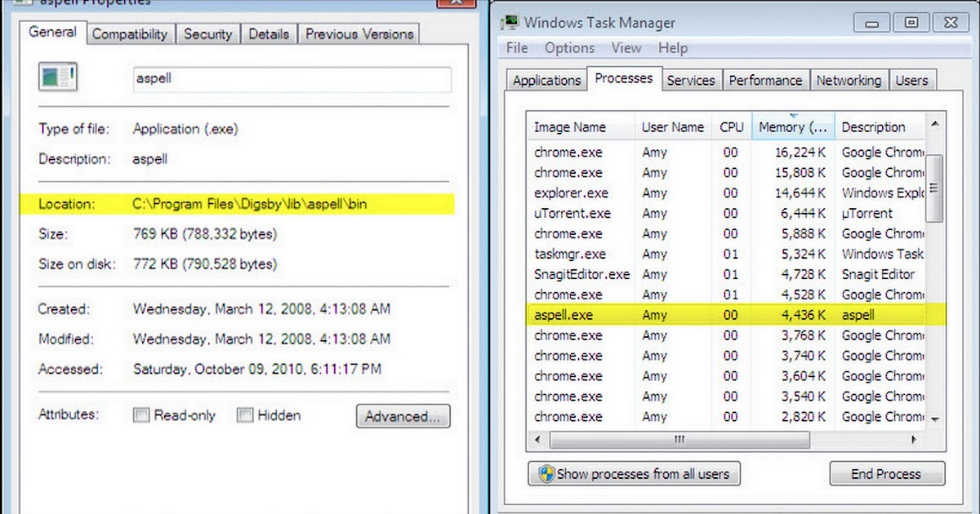The height and width of the screenshot is (514, 980).
Task: Click the vertical scrollbar thumb
Action: click(935, 188)
